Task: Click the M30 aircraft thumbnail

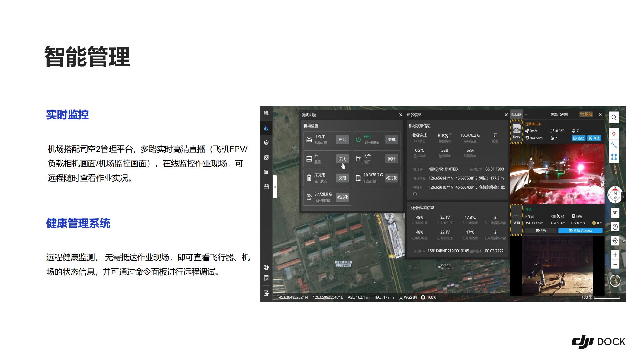Action: 517,219
